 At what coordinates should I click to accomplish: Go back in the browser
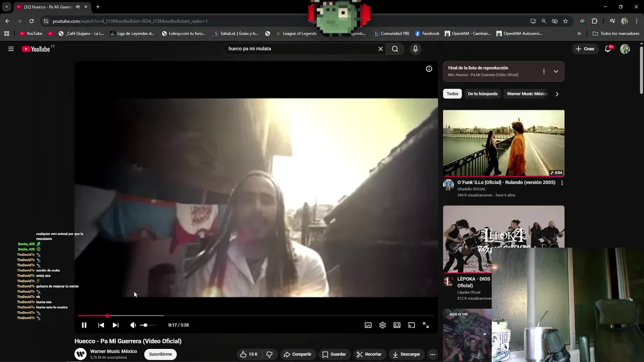coord(7,21)
